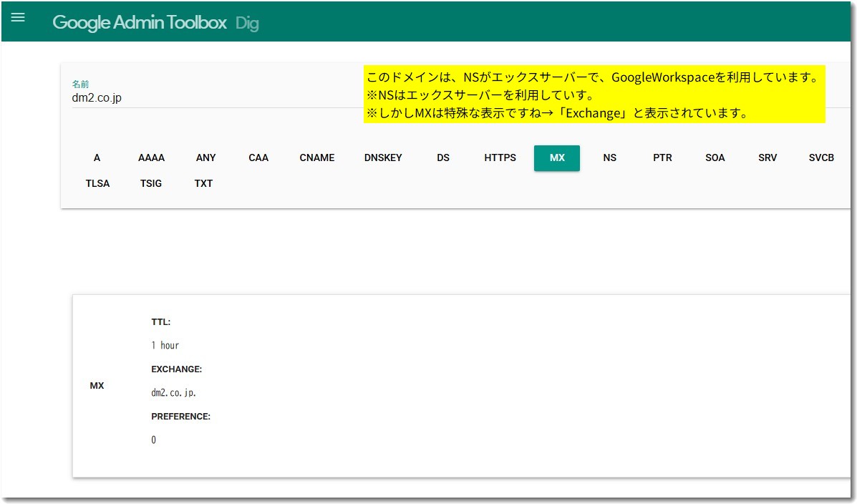Select the A record type
Screen dimensions: 857x504
pos(97,157)
